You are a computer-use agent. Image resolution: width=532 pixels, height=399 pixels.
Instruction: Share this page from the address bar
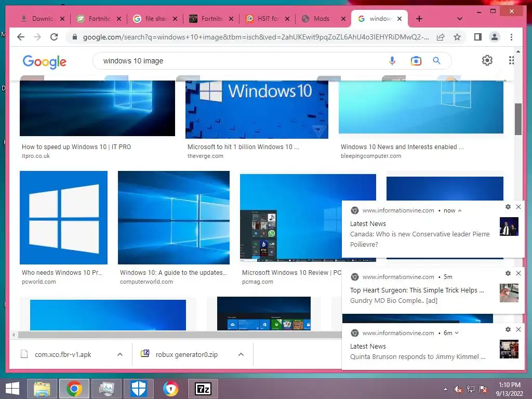pos(441,37)
